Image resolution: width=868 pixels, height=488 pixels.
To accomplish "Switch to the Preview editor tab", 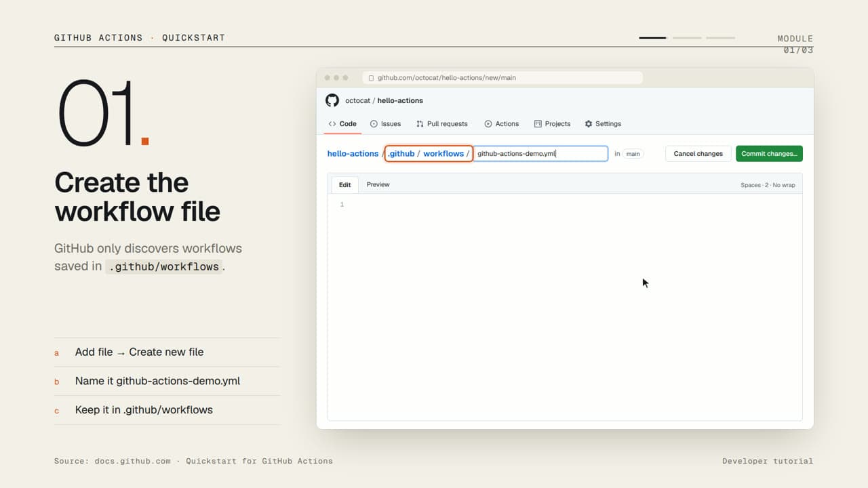I will (x=378, y=184).
